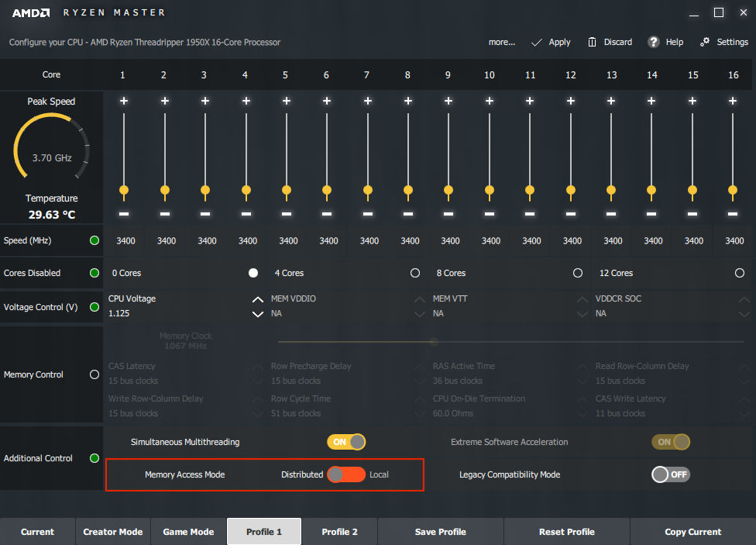Viewport: 756px width, 545px height.
Task: Toggle the Cores Disabled green indicator
Action: pyautogui.click(x=94, y=273)
